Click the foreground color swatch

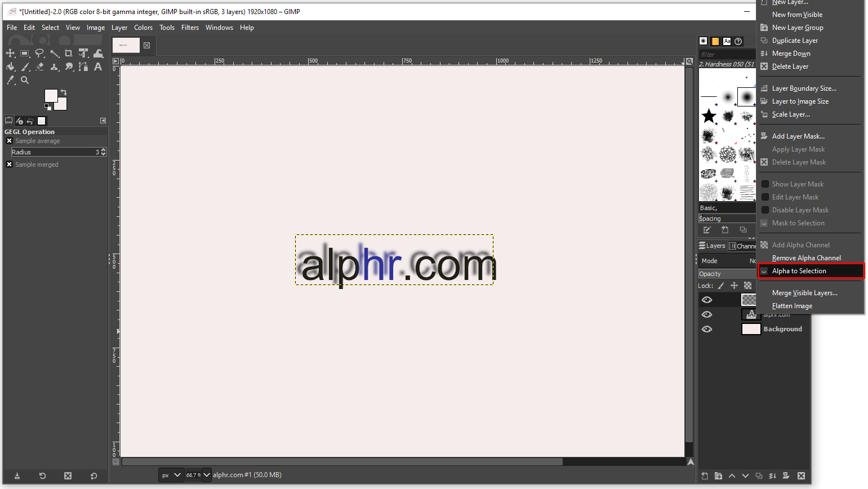click(x=51, y=95)
